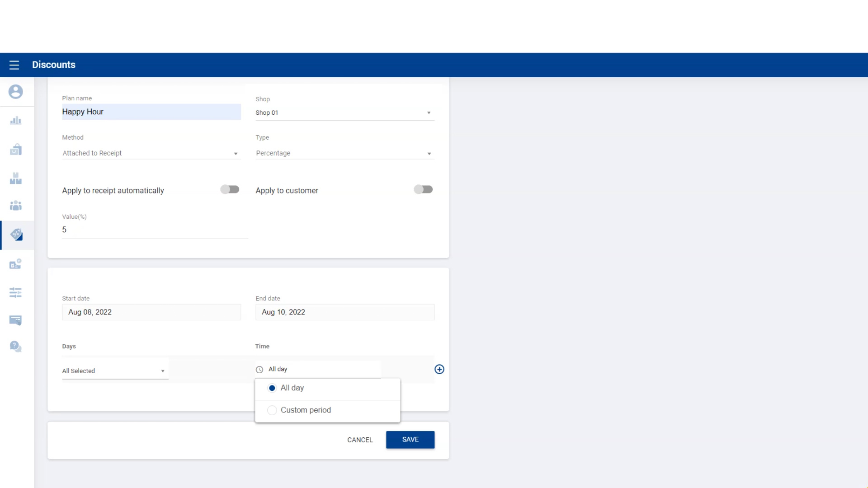Expand the Days All Selected dropdown
Image resolution: width=868 pixels, height=488 pixels.
tap(115, 371)
